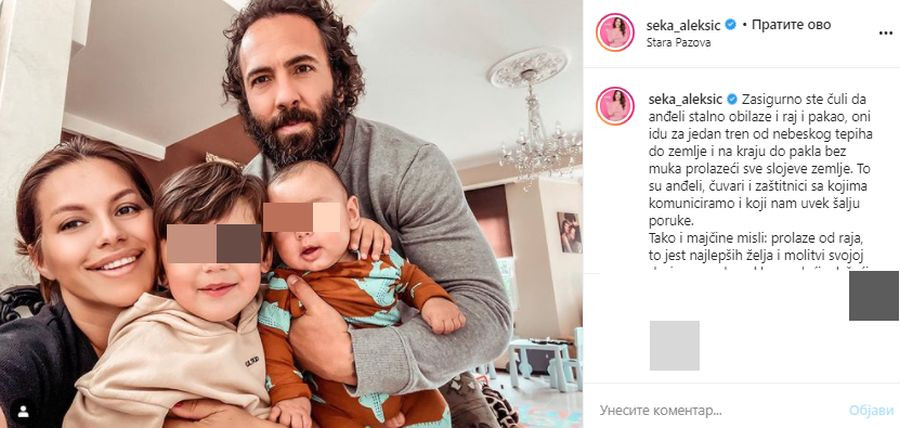Click the verified badge in the post header
This screenshot has height=428, width=900.
731,25
